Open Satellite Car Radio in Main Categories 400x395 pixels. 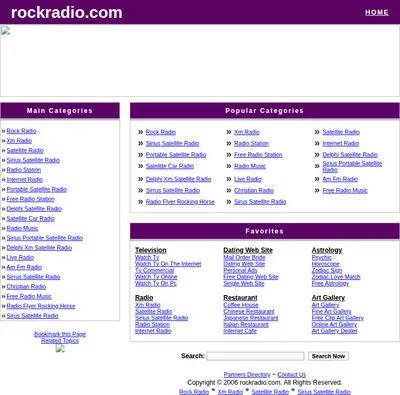31,219
